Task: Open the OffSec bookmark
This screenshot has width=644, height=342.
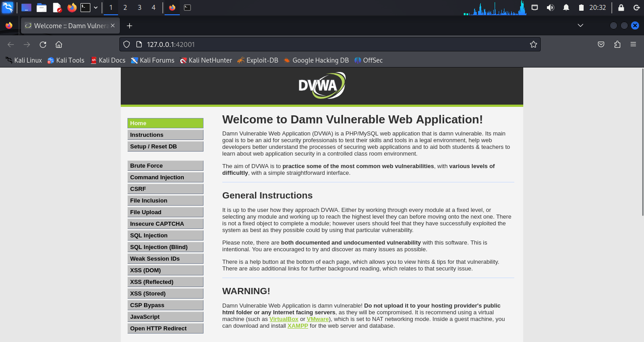Action: click(369, 60)
